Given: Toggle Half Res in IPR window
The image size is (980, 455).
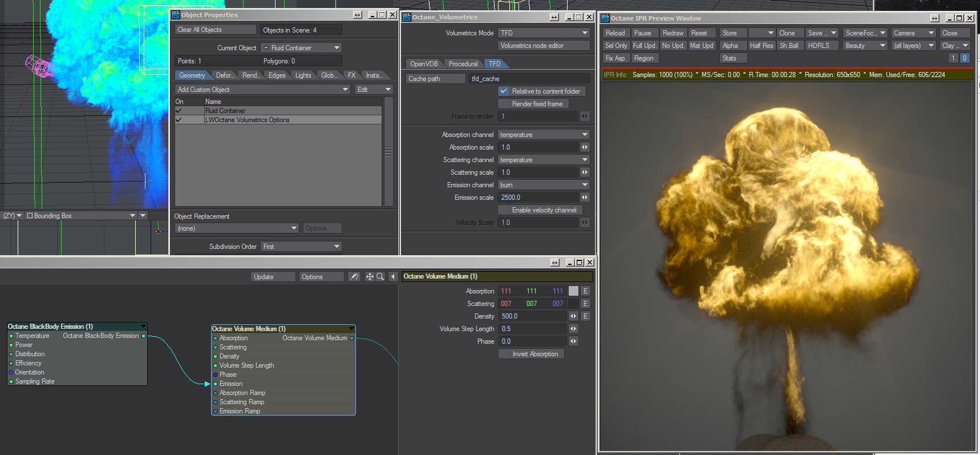Looking at the screenshot, I should [762, 46].
